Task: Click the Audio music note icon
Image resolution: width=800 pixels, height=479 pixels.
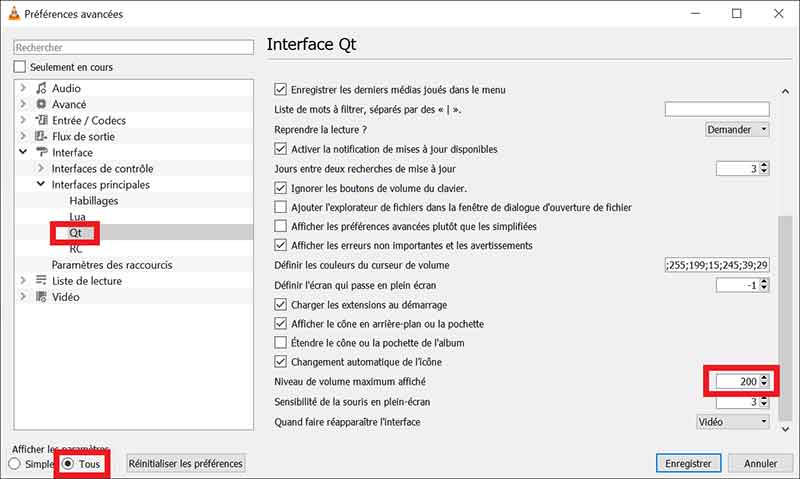Action: pyautogui.click(x=41, y=88)
